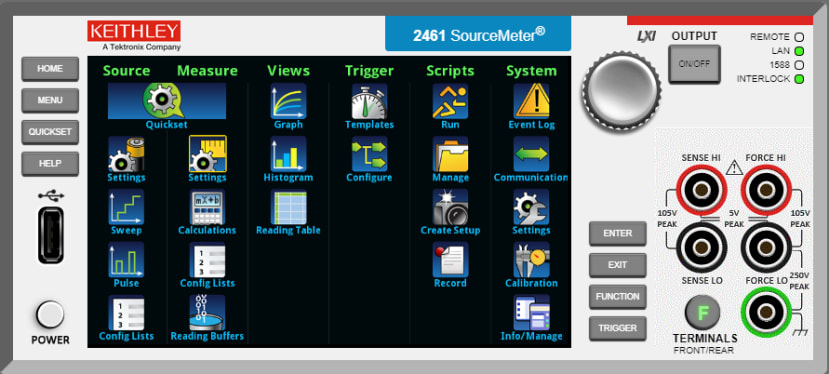Toggle the OUTPUT ON/OFF switch
Viewport: 829px width, 374px height.
(x=694, y=64)
